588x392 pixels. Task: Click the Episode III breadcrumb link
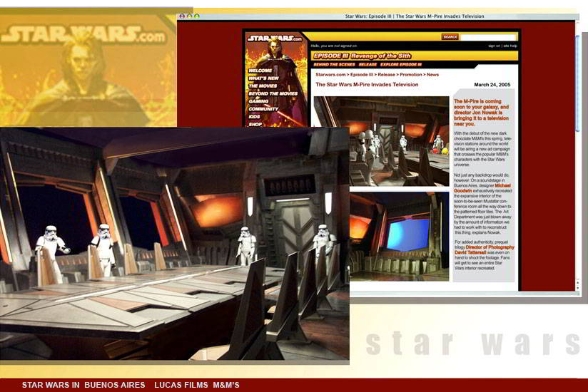(362, 75)
